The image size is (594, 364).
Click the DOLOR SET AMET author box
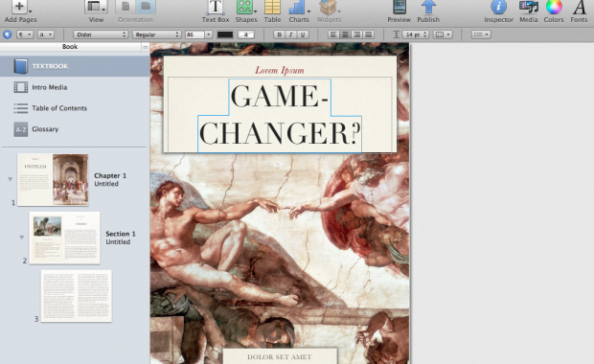coord(280,356)
